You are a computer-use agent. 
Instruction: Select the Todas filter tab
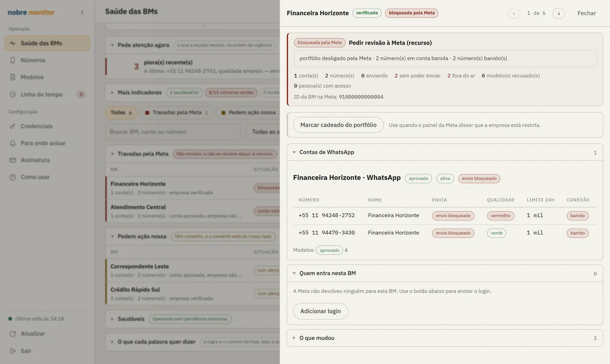tap(121, 113)
